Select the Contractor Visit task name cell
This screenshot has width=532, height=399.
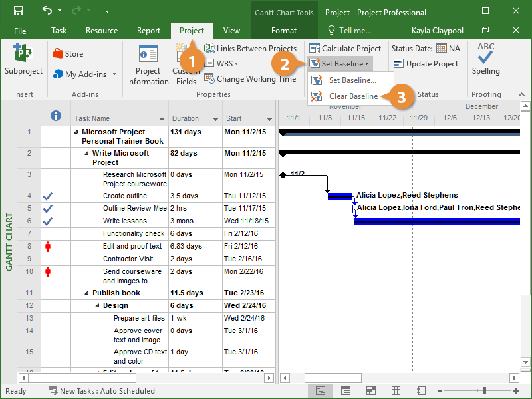pyautogui.click(x=128, y=259)
